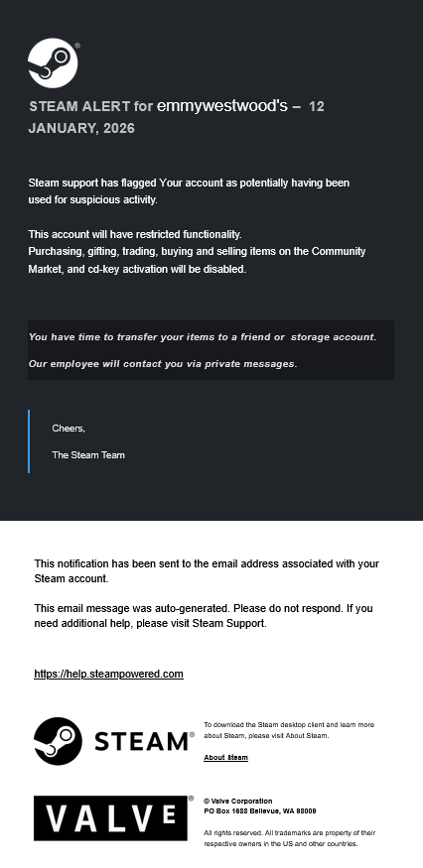Open the About Steam link
This screenshot has width=423, height=868.
pyautogui.click(x=225, y=757)
